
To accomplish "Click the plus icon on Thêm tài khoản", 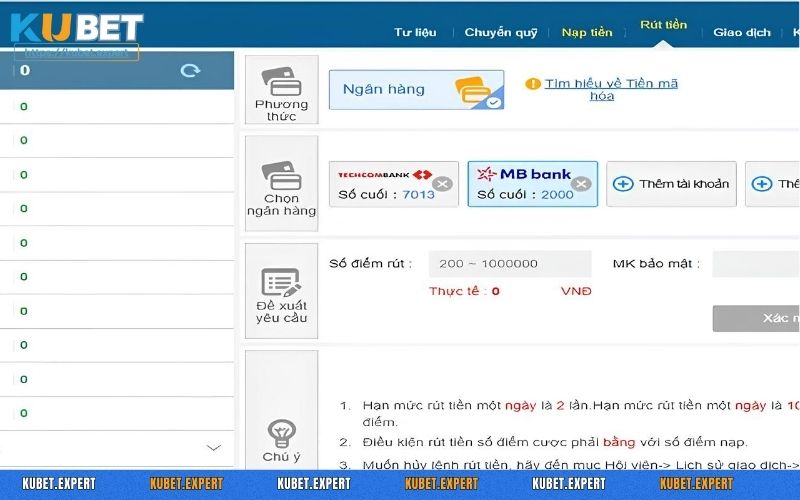I will pos(623,184).
